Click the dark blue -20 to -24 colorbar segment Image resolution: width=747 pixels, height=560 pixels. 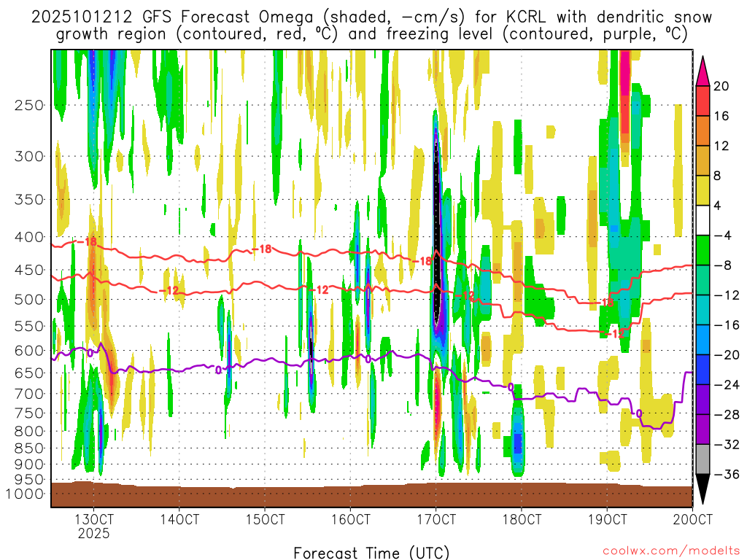[703, 370]
